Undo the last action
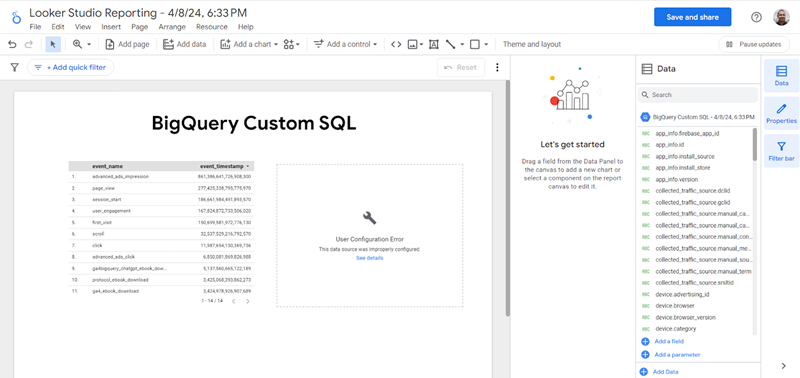The image size is (800, 378). [x=12, y=44]
